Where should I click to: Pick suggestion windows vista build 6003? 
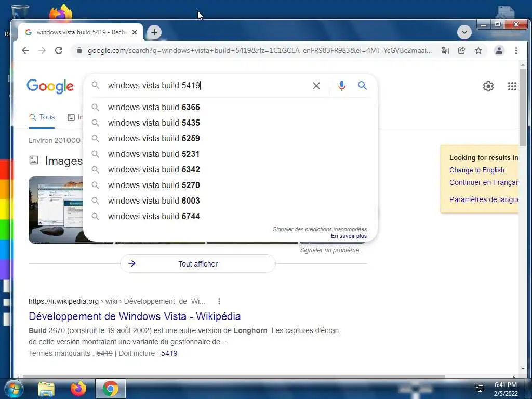pyautogui.click(x=230, y=201)
